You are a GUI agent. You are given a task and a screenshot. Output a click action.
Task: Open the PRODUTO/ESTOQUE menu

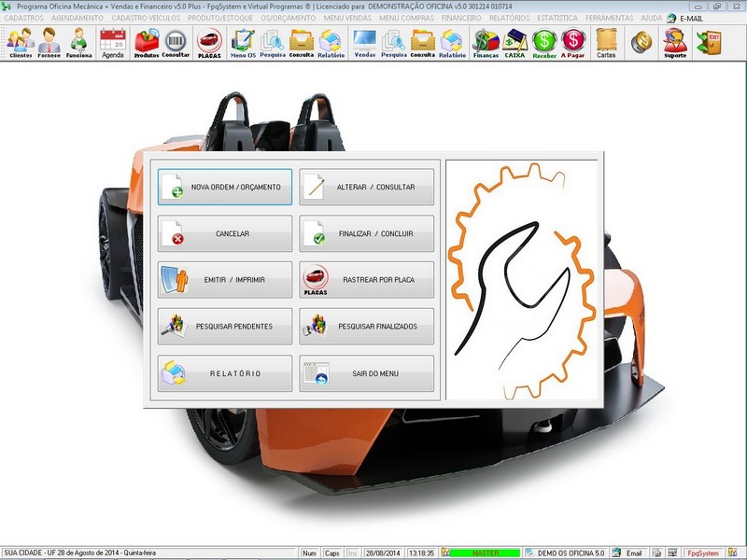click(x=220, y=18)
